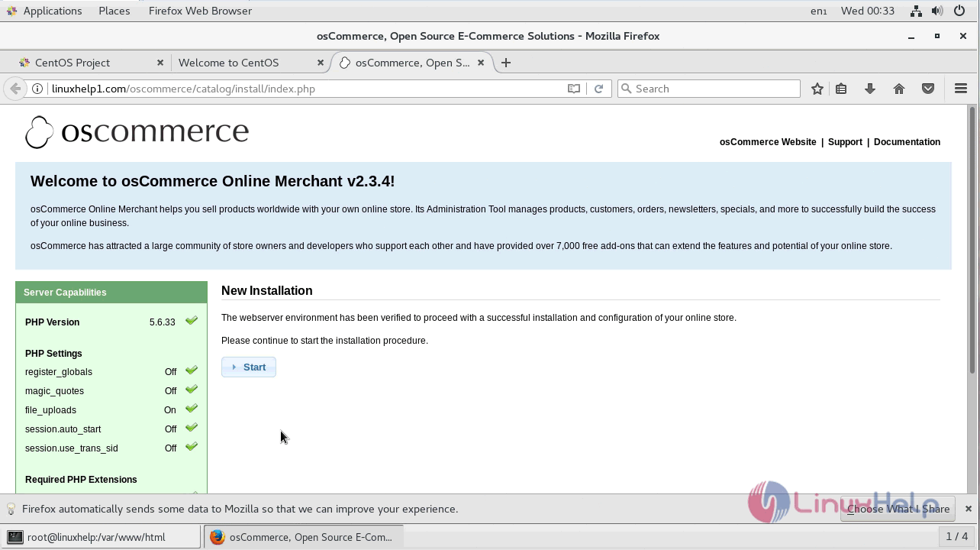Screen dimensions: 980x550
Task: Click the Welcome to osCommerce Online Merchant heading
Action: tap(212, 181)
